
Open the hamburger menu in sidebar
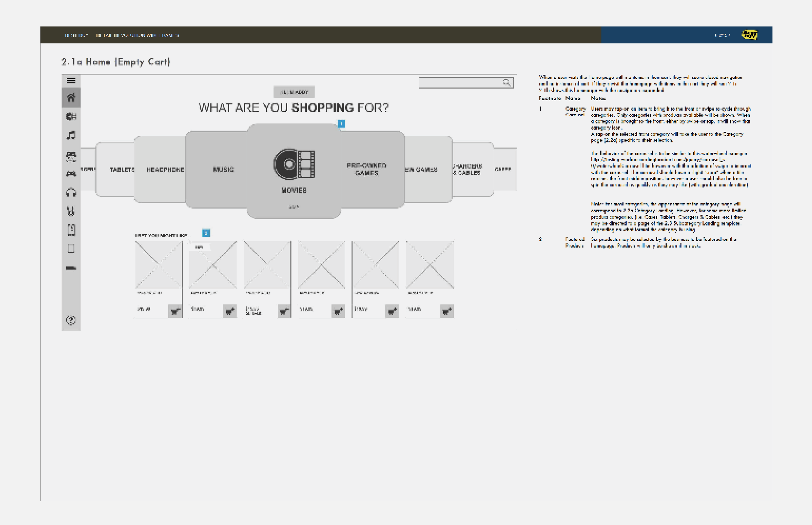pyautogui.click(x=71, y=81)
